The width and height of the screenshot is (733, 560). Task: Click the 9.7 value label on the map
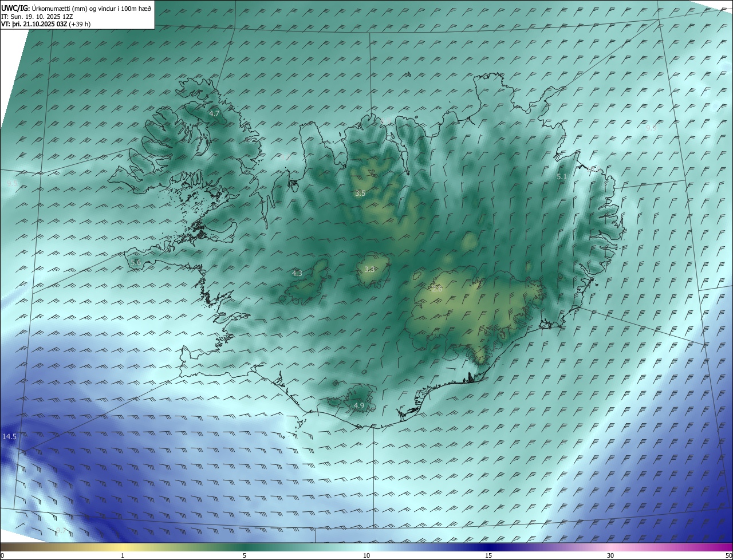click(61, 531)
